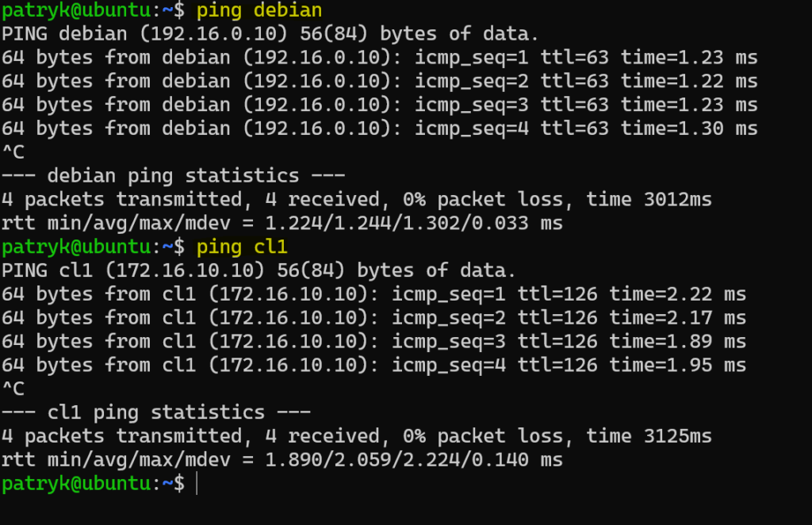Click the ^C above cl1 ping statistics
Screen dimensions: 812x525
point(13,389)
